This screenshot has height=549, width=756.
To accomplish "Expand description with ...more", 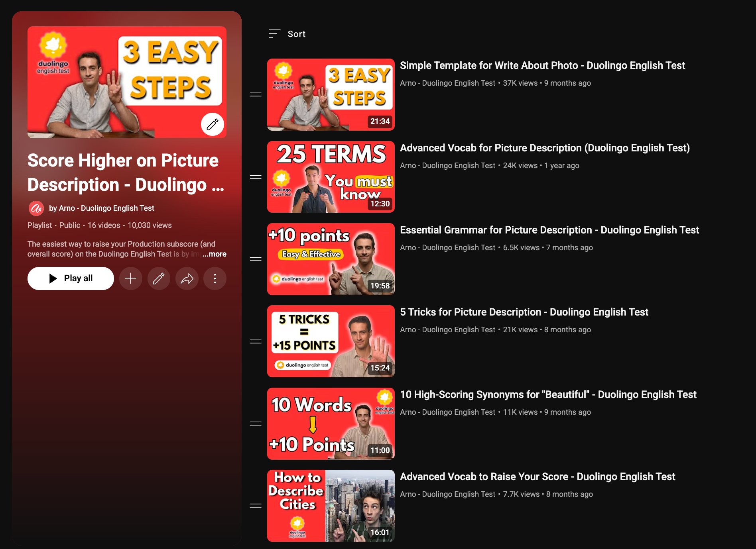I will (215, 254).
